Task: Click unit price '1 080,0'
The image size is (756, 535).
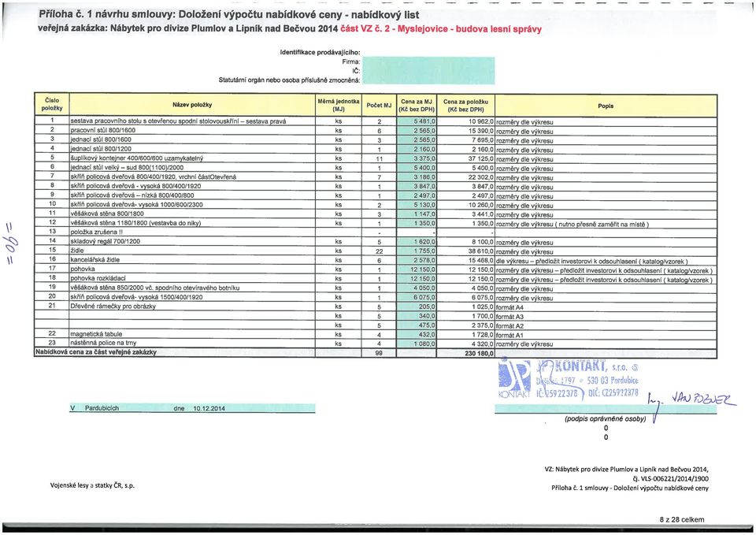Action: coord(424,344)
